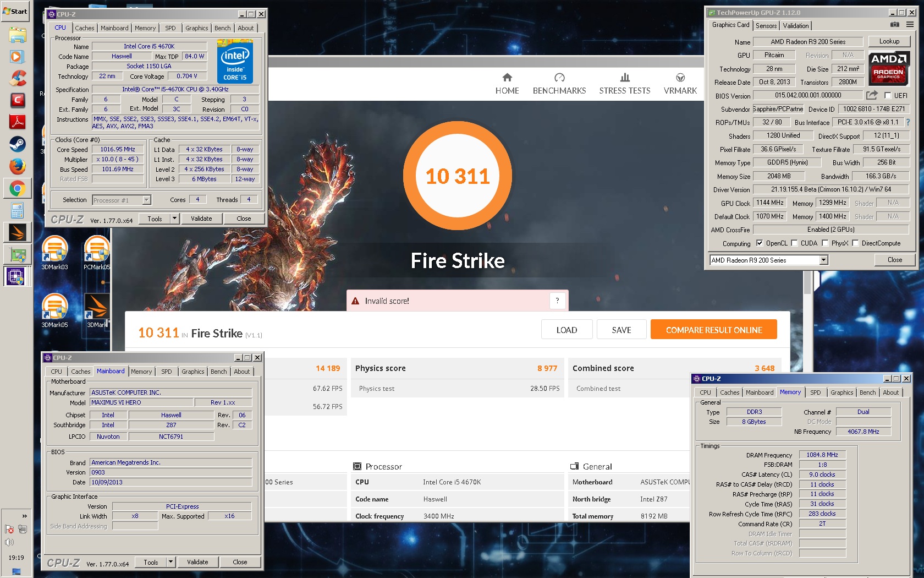Click the DRAM Frequency value 1084.8 MHz
Viewport: 924px width, 578px height.
pos(822,455)
